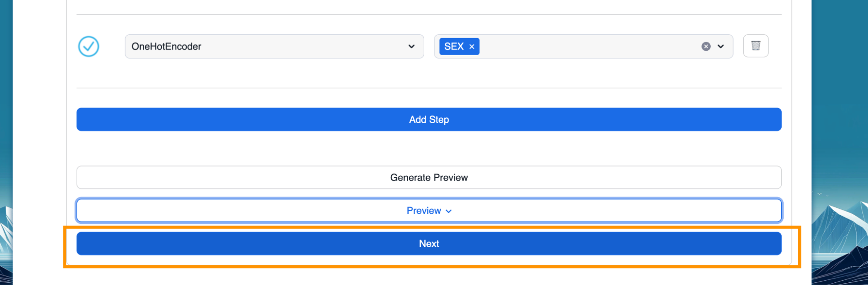Screen dimensions: 868x285
Task: Clear all selected columns with circled X
Action: pos(706,46)
